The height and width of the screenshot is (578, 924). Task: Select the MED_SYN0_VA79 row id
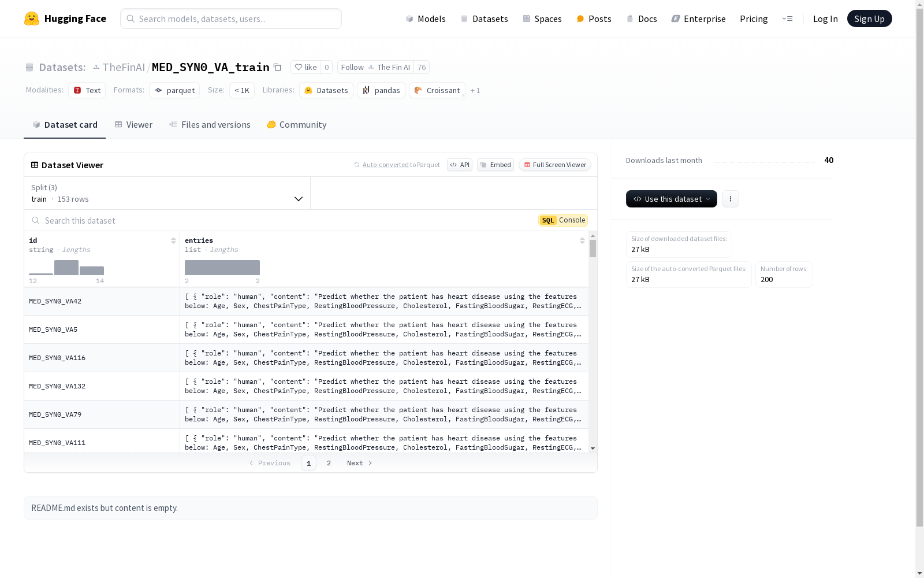pos(55,414)
